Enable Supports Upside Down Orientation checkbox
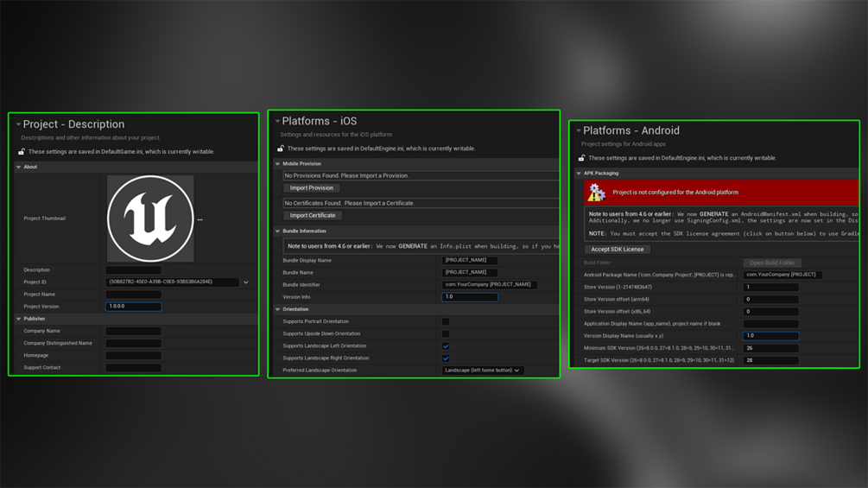Screen dimensions: 868x488 coord(446,334)
